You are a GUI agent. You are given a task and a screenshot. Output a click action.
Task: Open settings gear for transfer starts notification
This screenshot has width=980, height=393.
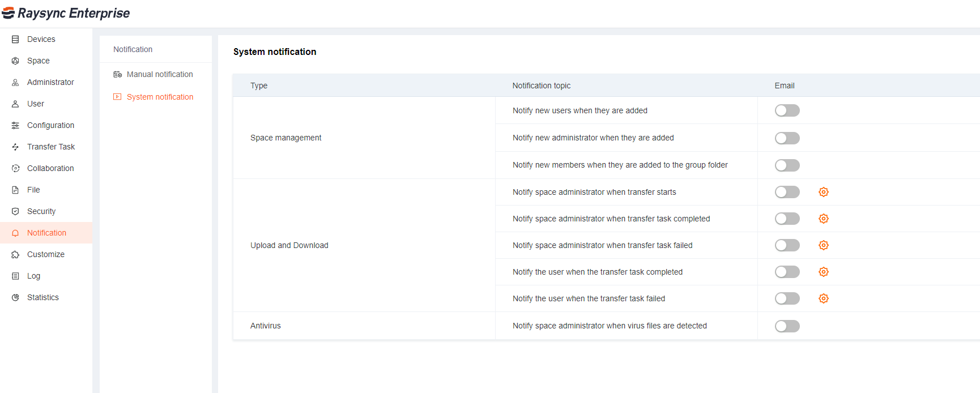click(824, 192)
